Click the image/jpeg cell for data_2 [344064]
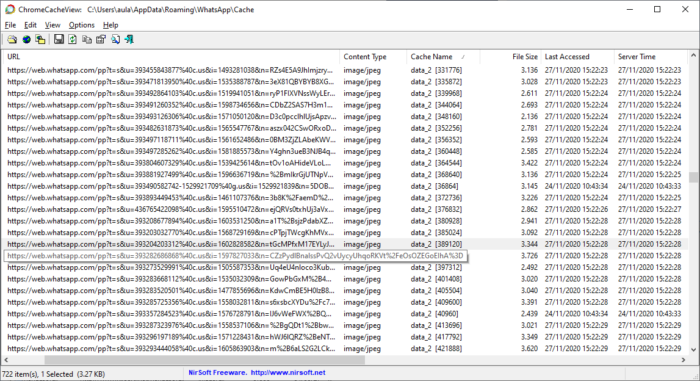Image resolution: width=700 pixels, height=381 pixels. pyautogui.click(x=362, y=105)
